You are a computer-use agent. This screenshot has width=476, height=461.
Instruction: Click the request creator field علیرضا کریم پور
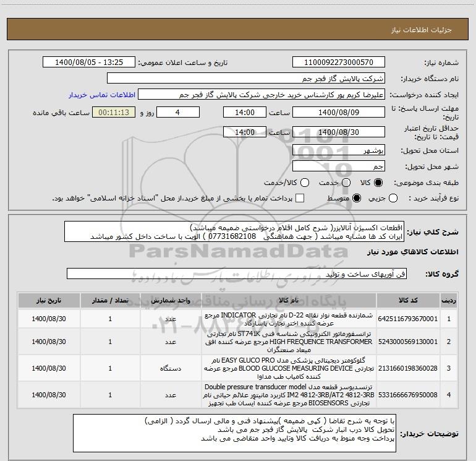[x=261, y=95]
